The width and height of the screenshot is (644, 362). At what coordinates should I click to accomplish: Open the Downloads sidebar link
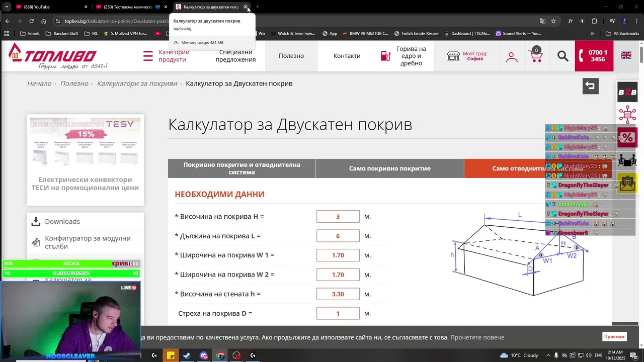(62, 222)
